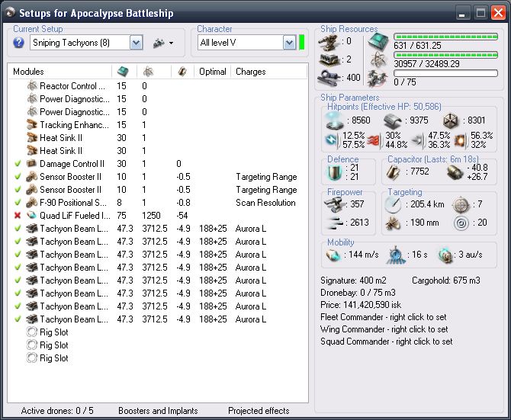Open the Sniping Tachyons setup dropdown

[x=137, y=43]
